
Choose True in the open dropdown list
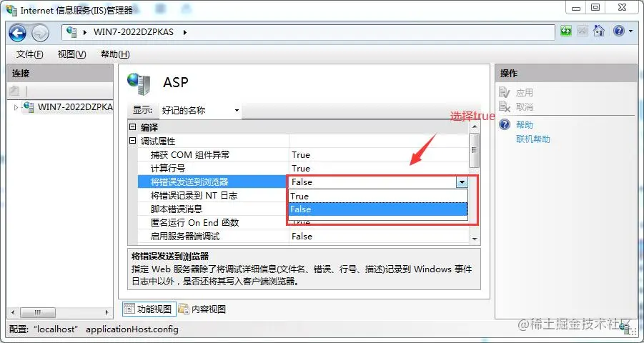(378, 197)
